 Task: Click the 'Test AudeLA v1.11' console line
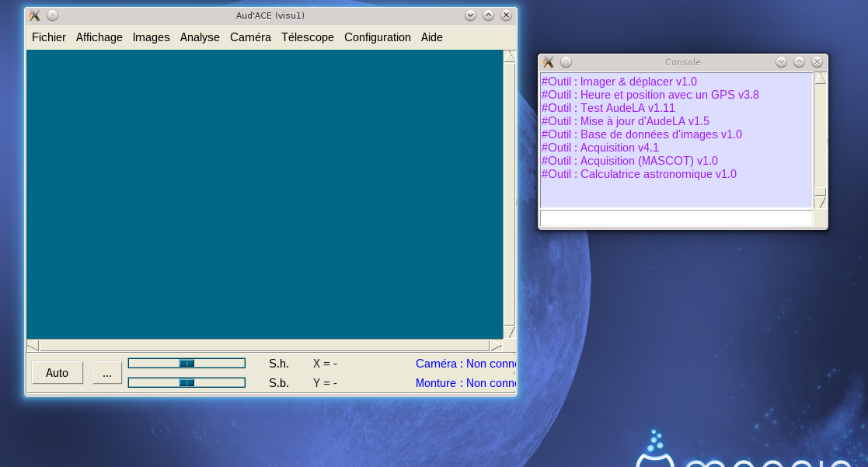608,109
